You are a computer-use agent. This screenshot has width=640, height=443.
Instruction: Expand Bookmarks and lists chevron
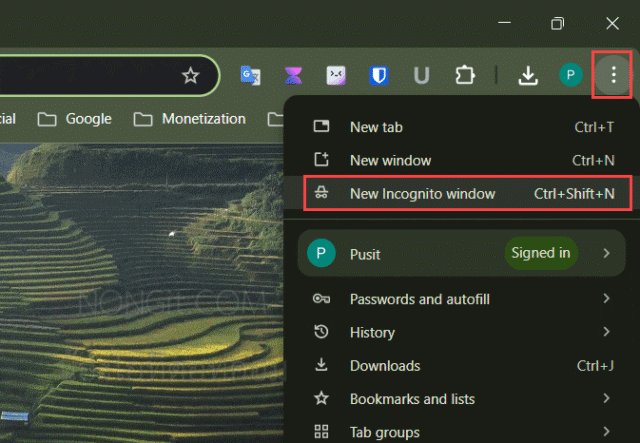(607, 398)
